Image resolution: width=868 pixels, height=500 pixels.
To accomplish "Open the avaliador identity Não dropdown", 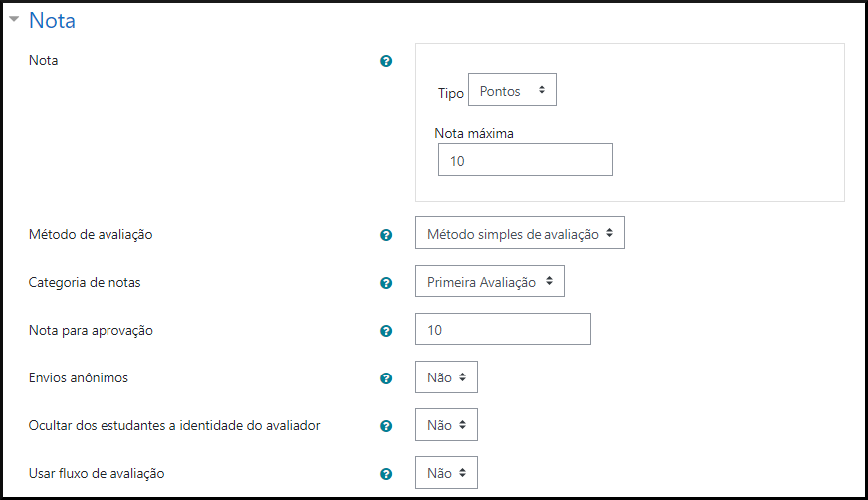I will coord(446,425).
